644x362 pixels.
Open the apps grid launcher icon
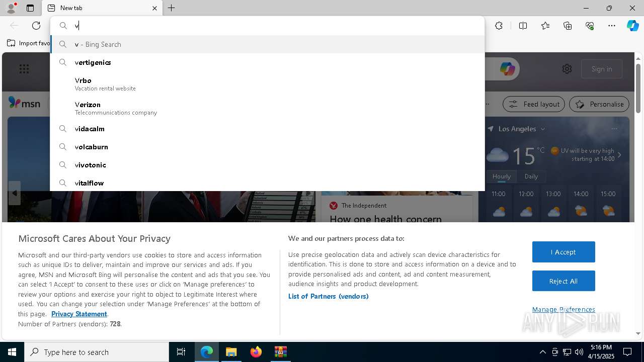(24, 69)
